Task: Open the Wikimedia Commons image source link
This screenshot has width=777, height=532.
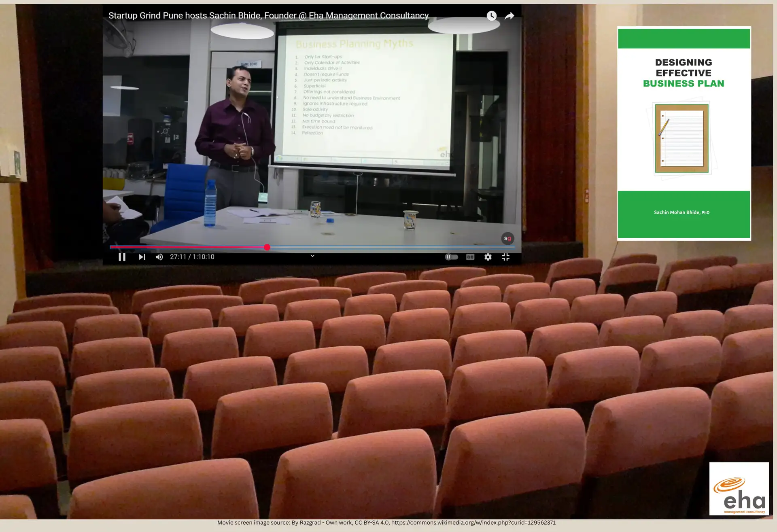Action: click(473, 523)
